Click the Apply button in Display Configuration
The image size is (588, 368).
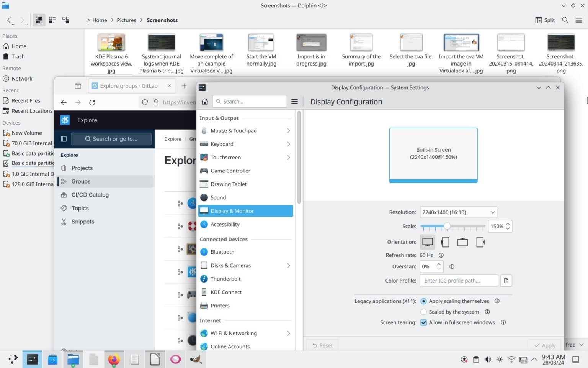pyautogui.click(x=545, y=345)
